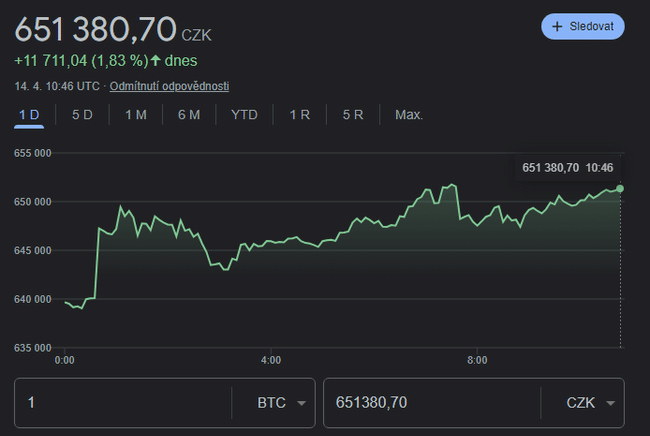Switch chart to the 6 M range
The width and height of the screenshot is (650, 436).
point(189,115)
